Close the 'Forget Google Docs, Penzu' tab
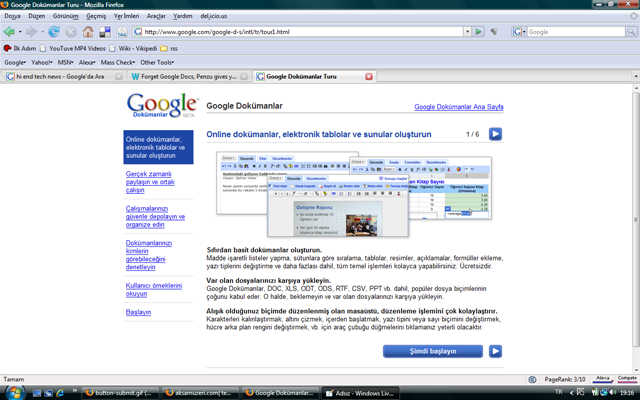This screenshot has height=400, width=640. click(244, 76)
